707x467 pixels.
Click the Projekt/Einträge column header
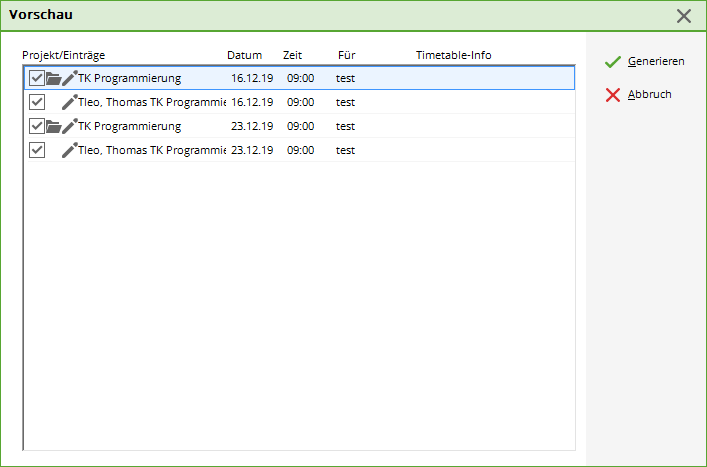pos(63,55)
